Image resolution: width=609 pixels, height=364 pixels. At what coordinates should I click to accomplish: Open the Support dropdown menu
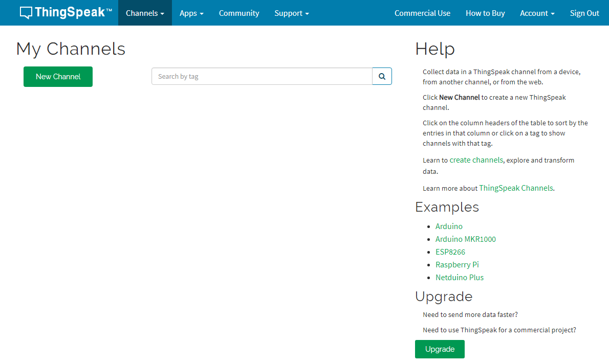tap(291, 13)
